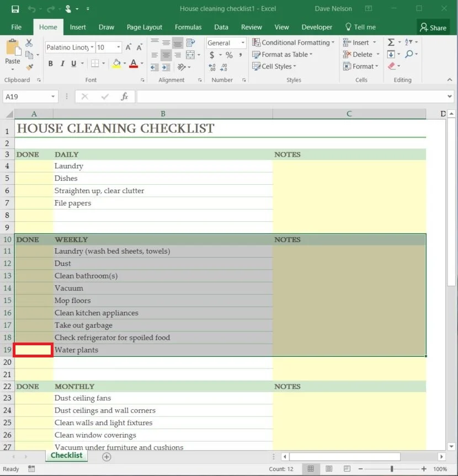Click Tell me search box
Image resolution: width=458 pixels, height=476 pixels.
[x=360, y=28]
